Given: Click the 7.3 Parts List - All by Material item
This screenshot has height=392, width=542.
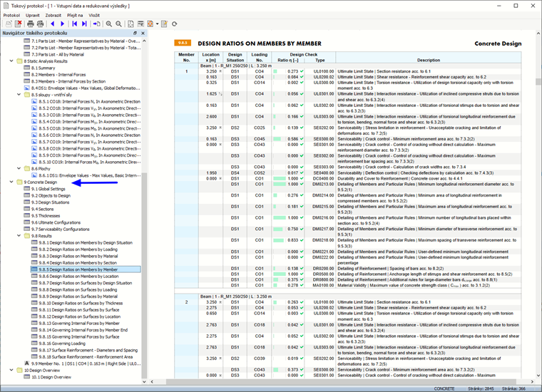Looking at the screenshot, I should 57,55.
